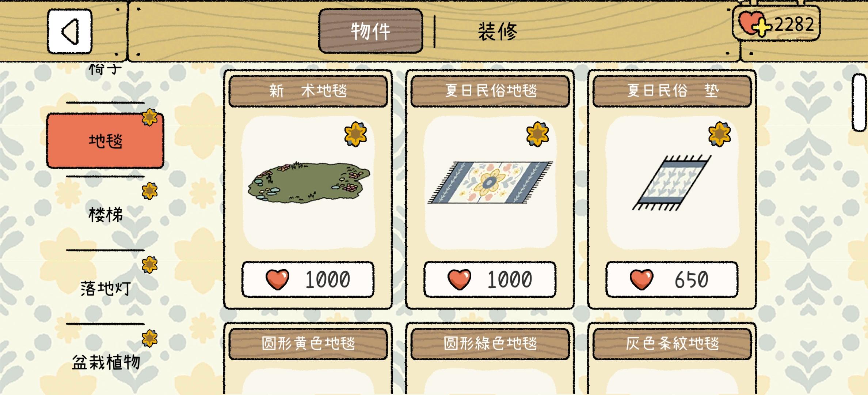Buy 夏日民俗地毯 for 1000 hearts

coord(490,279)
